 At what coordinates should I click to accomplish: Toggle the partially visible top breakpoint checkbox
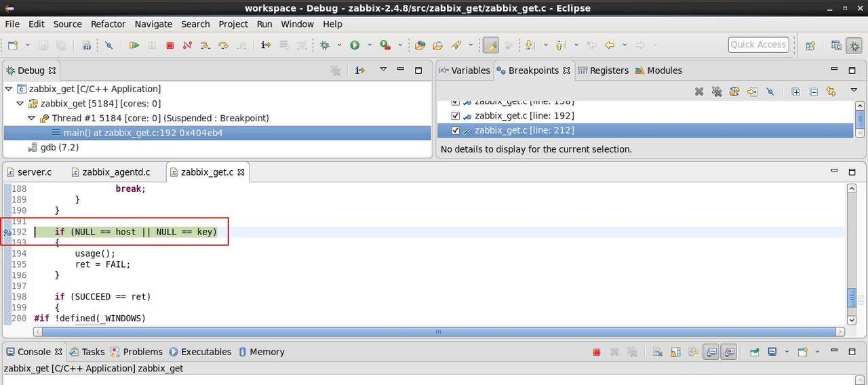tap(456, 102)
